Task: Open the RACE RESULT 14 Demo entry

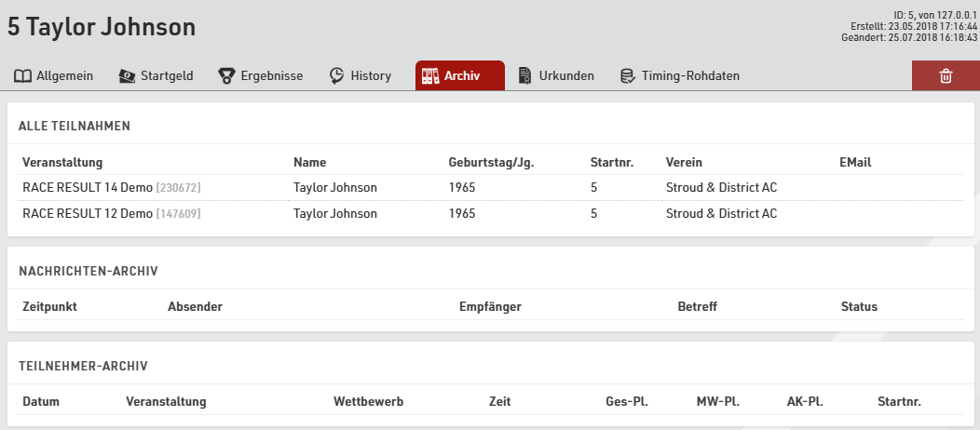Action: point(87,188)
